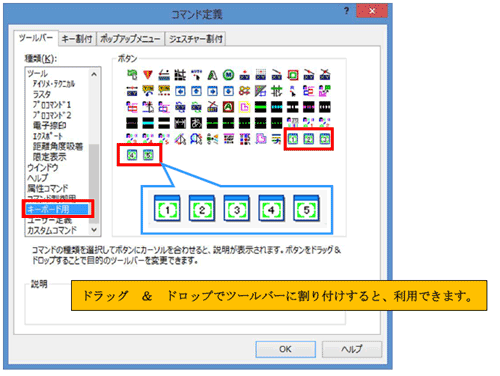Choose the black icon with two white lines

(x=164, y=123)
